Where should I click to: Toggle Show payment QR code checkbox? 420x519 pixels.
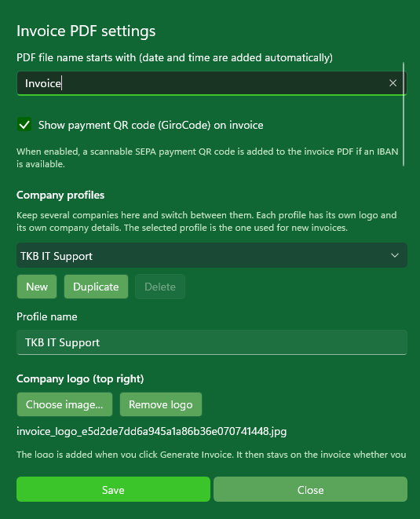(x=24, y=125)
